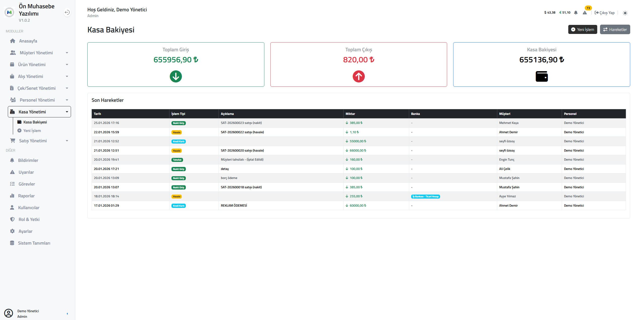Open Raporlar from the sidebar
Viewport: 644px width, 320px height.
pyautogui.click(x=26, y=196)
